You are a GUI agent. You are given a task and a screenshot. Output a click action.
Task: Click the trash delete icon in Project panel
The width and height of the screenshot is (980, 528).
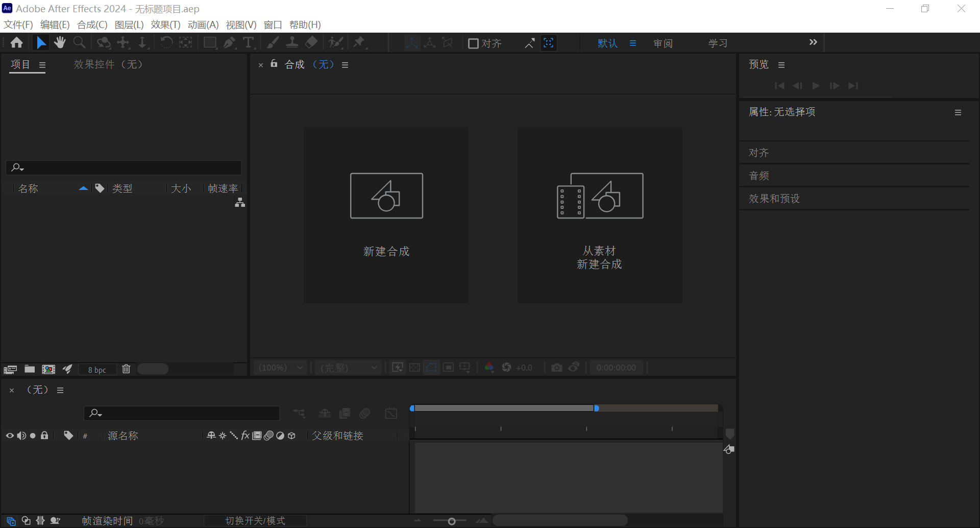click(x=126, y=369)
